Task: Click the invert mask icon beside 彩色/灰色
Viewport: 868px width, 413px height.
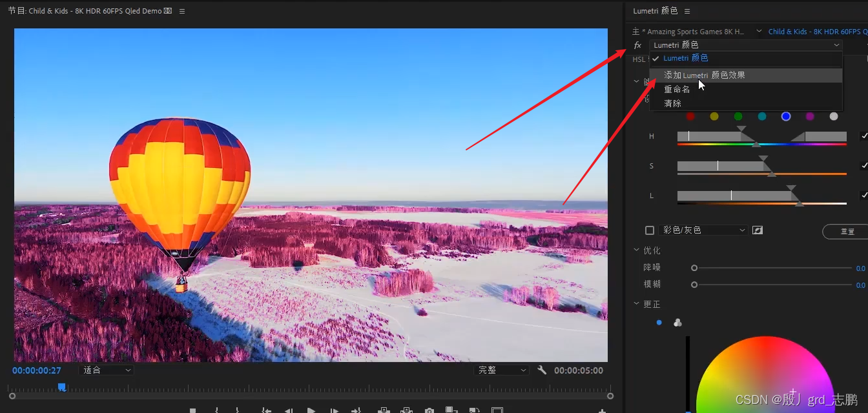Action: [x=758, y=230]
